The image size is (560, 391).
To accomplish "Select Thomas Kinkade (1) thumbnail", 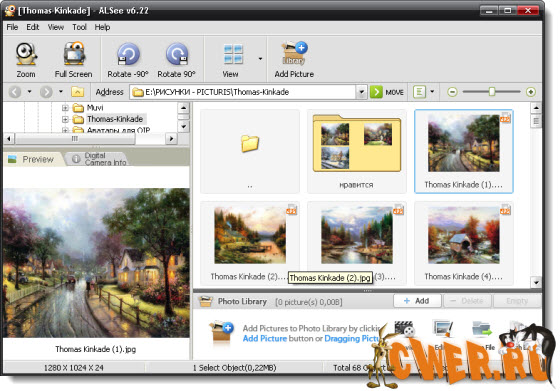I will coord(464,151).
